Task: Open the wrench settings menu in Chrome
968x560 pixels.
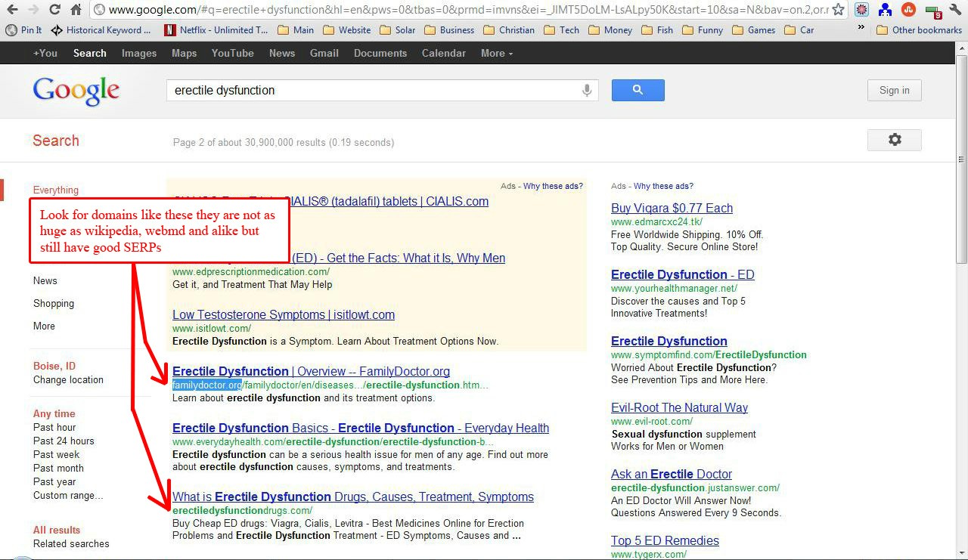Action: click(x=955, y=10)
